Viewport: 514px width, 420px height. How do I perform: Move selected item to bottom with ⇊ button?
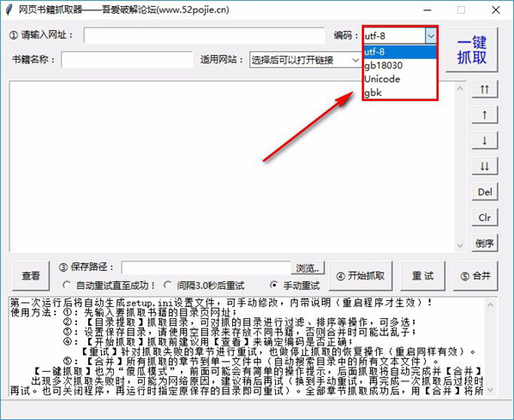[485, 166]
